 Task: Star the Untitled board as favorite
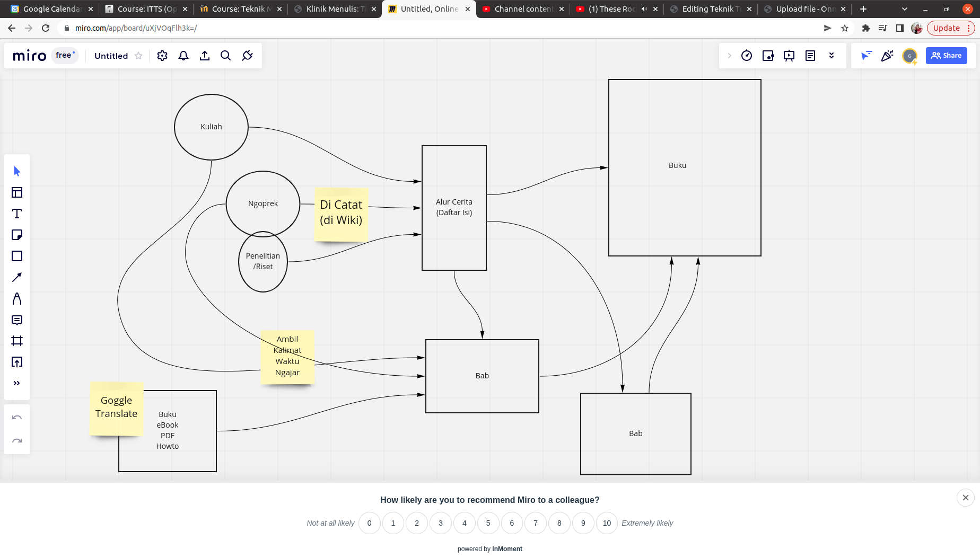(x=138, y=56)
